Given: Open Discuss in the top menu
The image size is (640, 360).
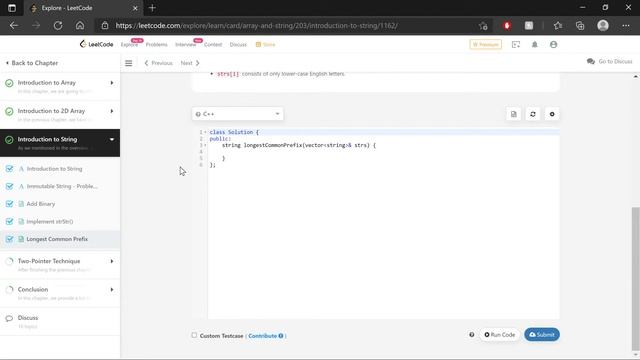Looking at the screenshot, I should point(238,44).
